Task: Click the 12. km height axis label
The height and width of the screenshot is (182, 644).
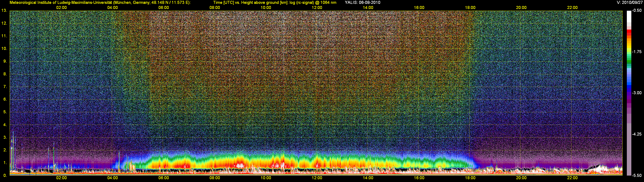Action: point(4,23)
